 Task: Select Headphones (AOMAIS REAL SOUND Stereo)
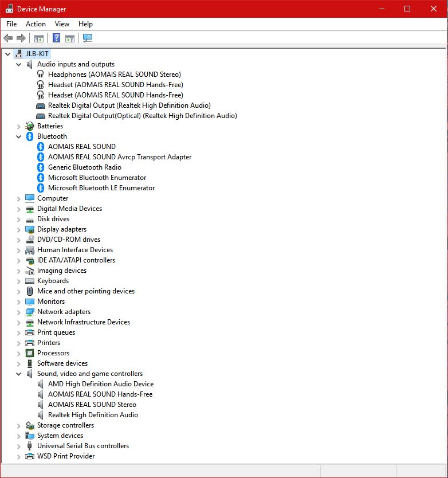(x=114, y=75)
